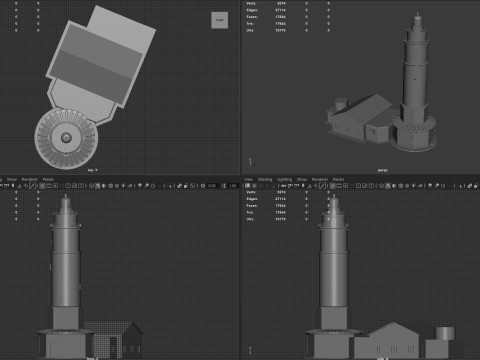Toggle motion blur icon in bottom-right panel toolbar

click(437, 186)
